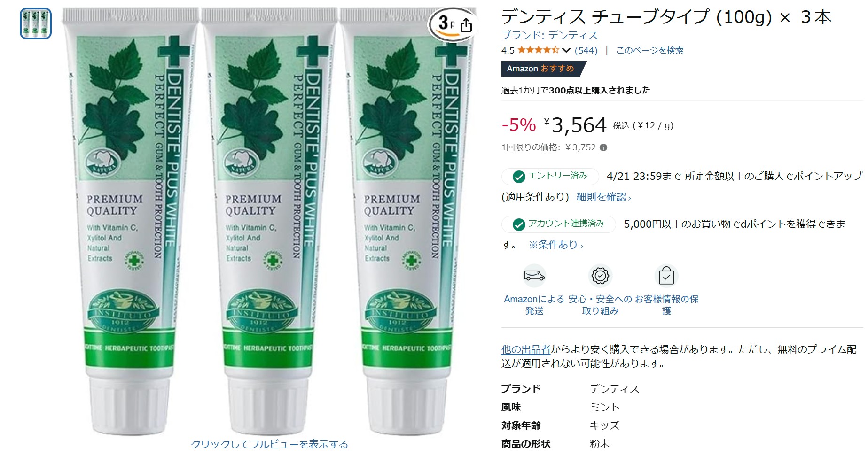Viewport: 868px width, 456px height.
Task: Click the green checkmark on アカウント連携済み badge
Action: (x=519, y=224)
